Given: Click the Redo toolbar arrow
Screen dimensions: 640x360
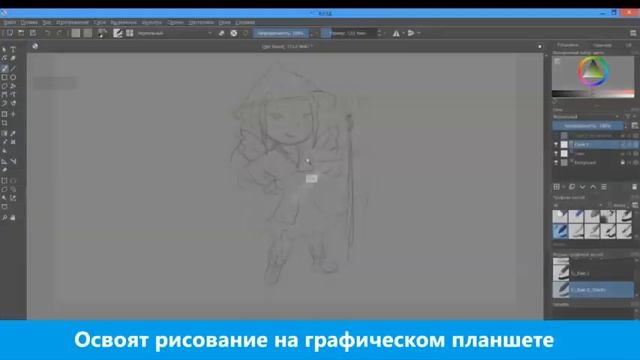Looking at the screenshot, I should (59, 33).
